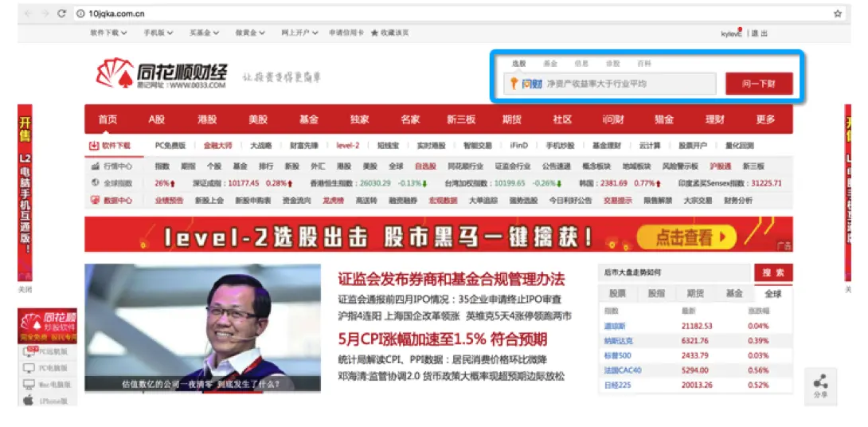Viewport: 868px width, 427px height.
Task: Open headline 证监会发布券商和基金合规管理办法
Action: click(x=451, y=280)
